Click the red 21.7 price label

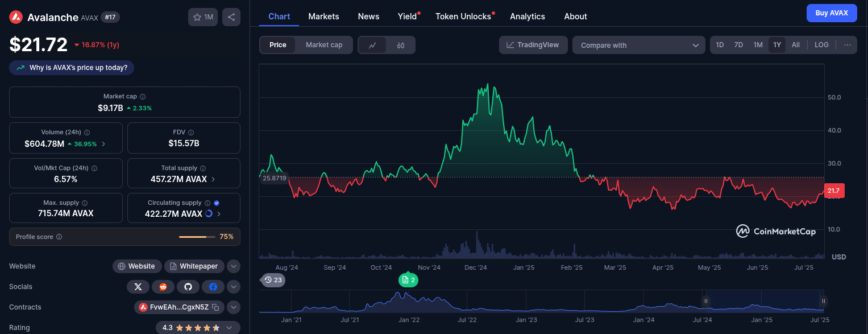tap(834, 191)
